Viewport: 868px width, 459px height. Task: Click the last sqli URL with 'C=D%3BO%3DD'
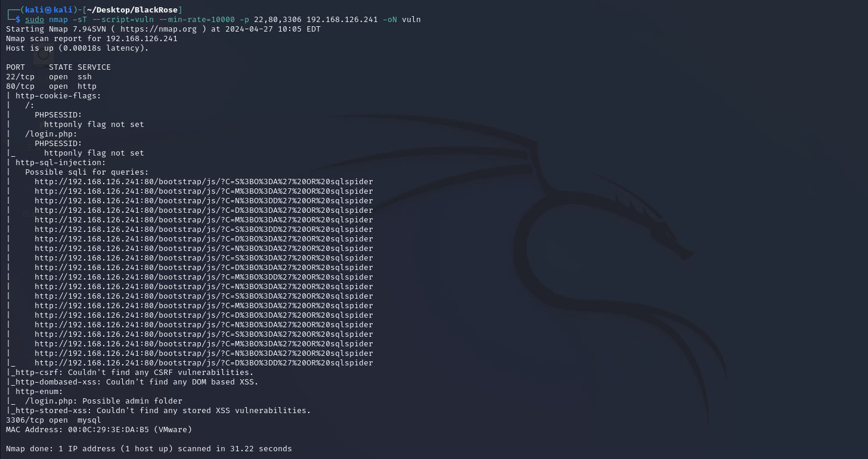point(204,362)
